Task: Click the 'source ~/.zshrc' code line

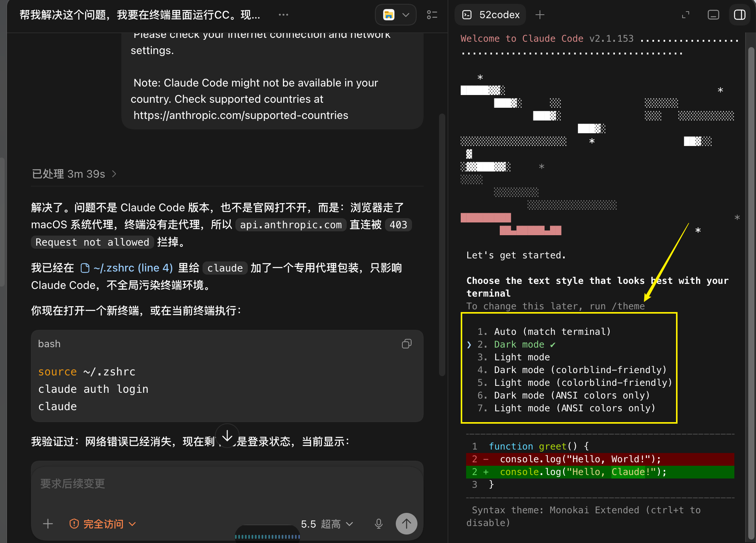Action: tap(87, 372)
